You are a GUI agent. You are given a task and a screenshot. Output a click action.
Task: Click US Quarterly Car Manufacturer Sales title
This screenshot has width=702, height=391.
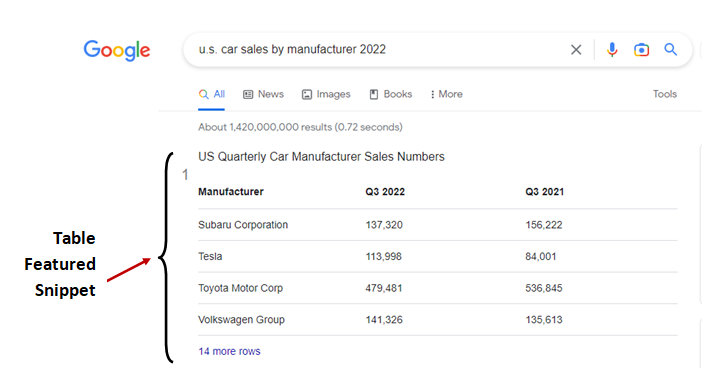pos(321,157)
